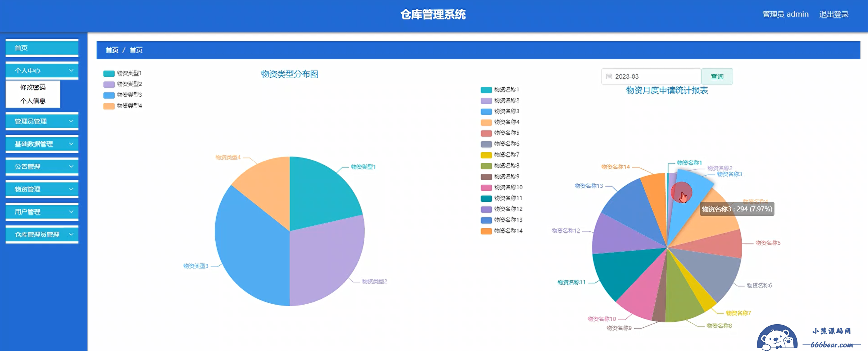Expand the 仓库管理员管理 chevron
Viewport: 868px width, 351px height.
coord(71,234)
